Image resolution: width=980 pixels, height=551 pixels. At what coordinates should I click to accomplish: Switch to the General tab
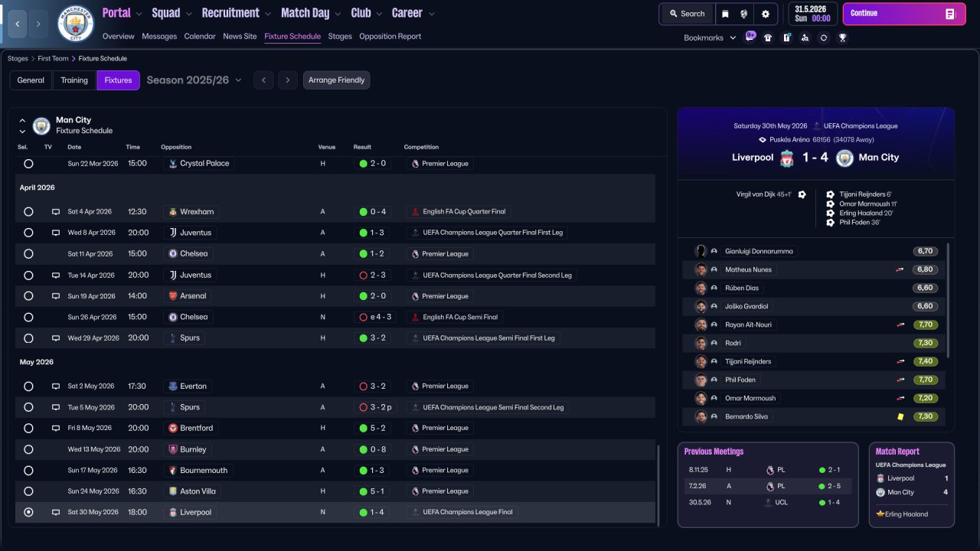pos(31,80)
